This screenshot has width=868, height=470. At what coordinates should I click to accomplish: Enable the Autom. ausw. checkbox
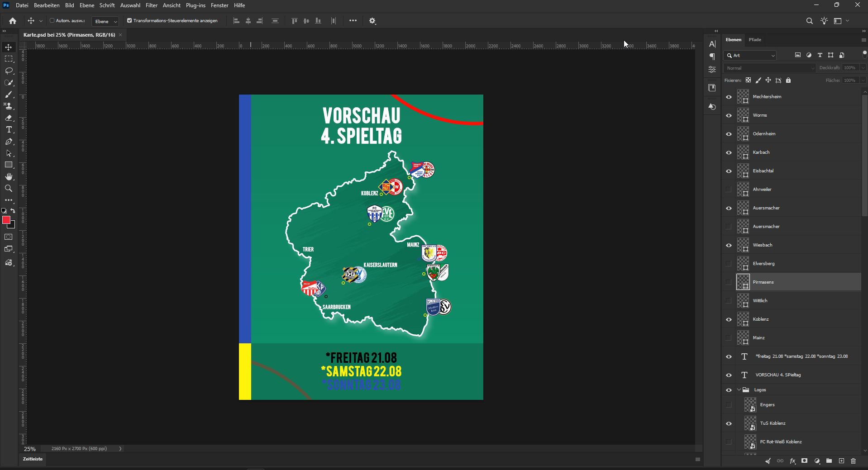point(52,21)
